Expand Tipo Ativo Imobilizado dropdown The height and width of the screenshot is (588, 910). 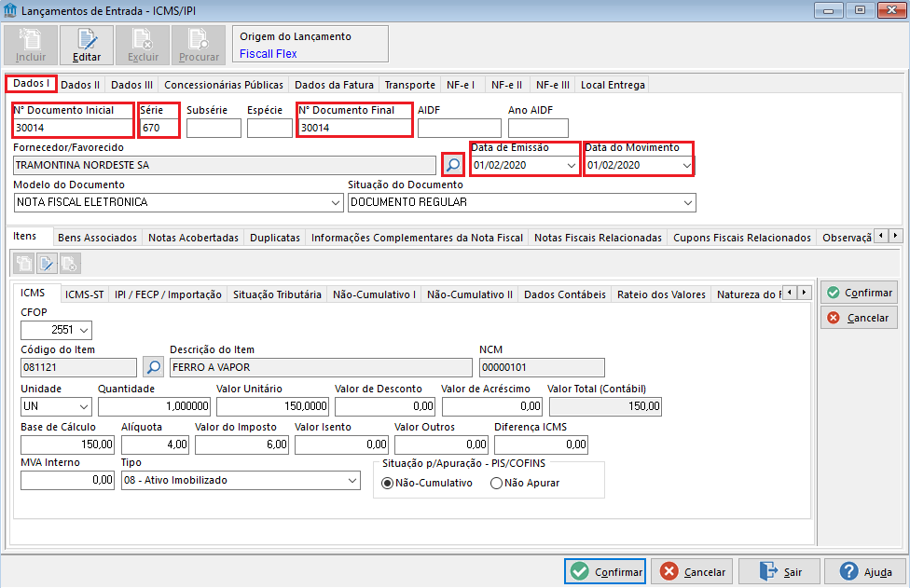[x=352, y=480]
